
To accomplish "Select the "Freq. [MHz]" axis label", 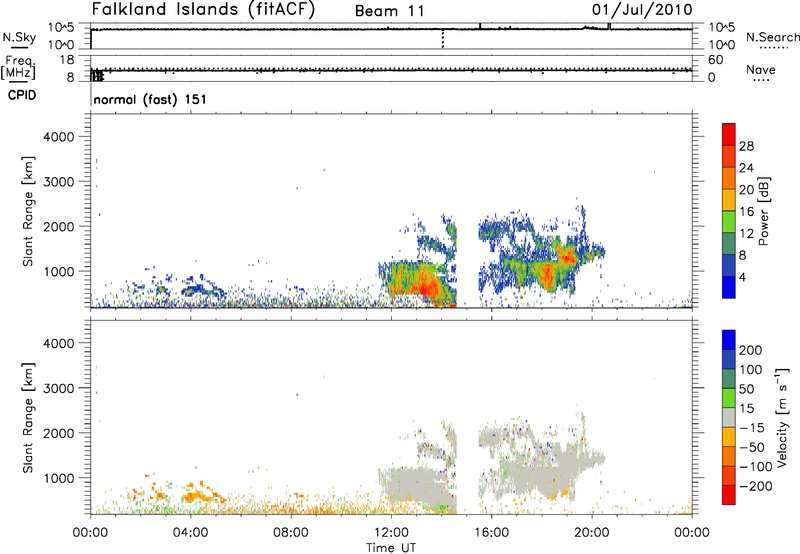I will [19, 67].
